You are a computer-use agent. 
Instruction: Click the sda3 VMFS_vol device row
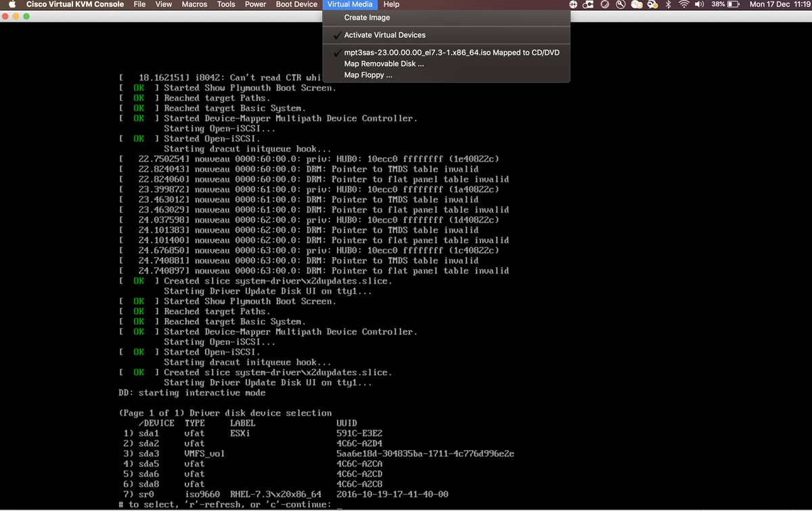(319, 453)
